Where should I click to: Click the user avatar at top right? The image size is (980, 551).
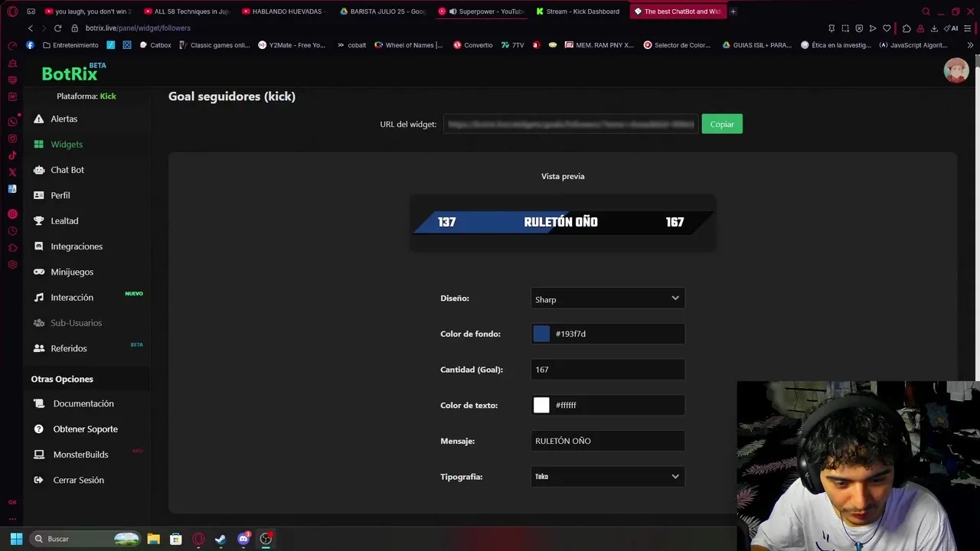pos(956,70)
